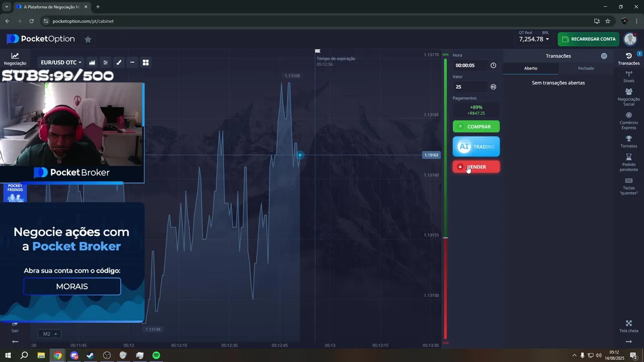Open a new Chrome tab

pos(98,7)
